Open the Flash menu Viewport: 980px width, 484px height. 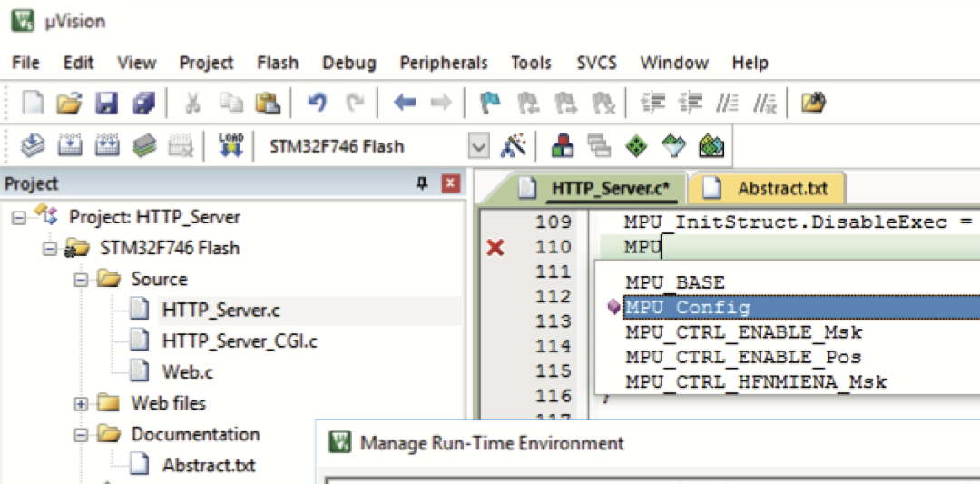[278, 64]
